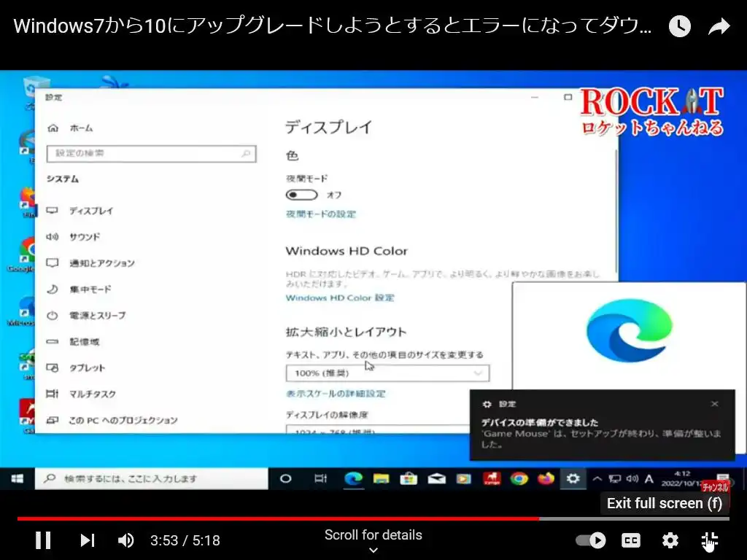Click the Edge logo popup window
Screen dimensions: 747x560
click(629, 335)
